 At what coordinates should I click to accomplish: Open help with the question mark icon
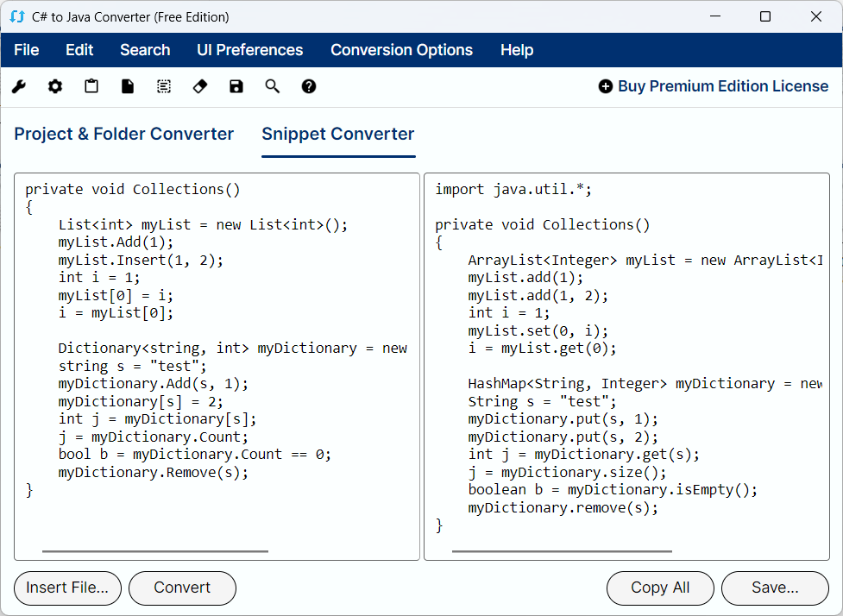(309, 86)
